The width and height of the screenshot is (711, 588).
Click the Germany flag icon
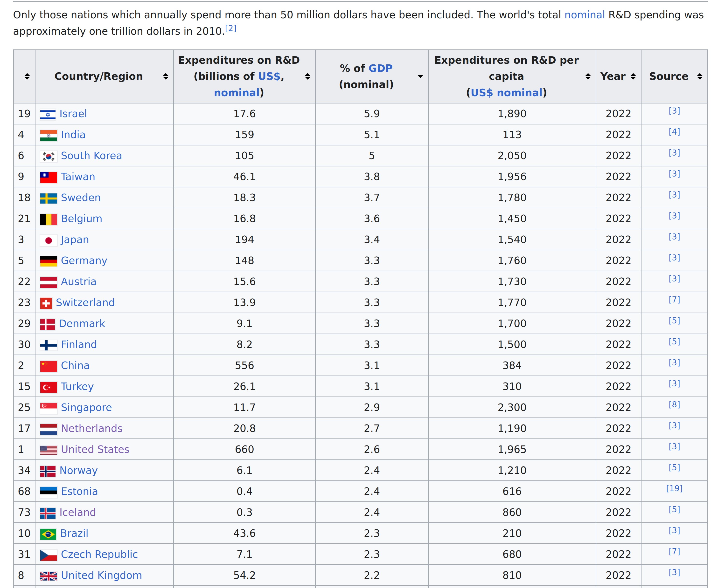[49, 261]
